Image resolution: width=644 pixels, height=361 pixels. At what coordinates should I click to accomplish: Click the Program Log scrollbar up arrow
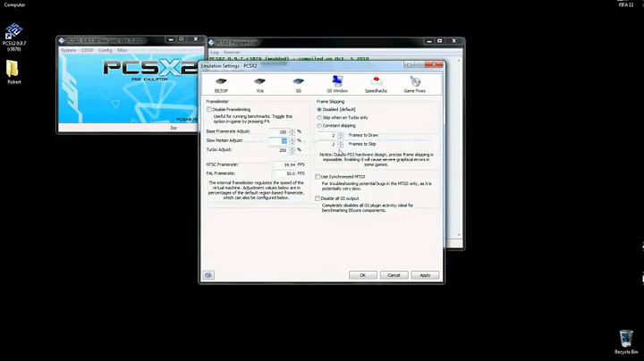[459, 60]
